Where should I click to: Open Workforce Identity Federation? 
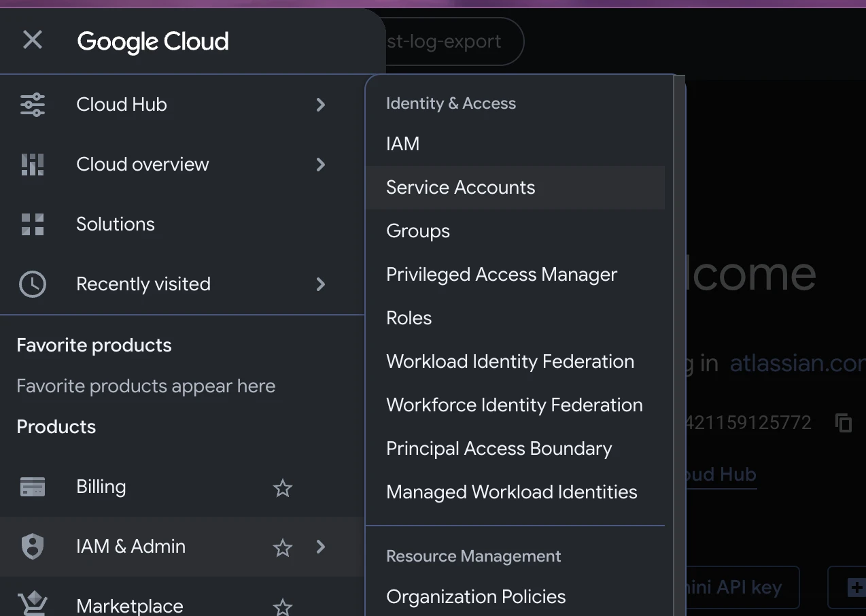[515, 405]
